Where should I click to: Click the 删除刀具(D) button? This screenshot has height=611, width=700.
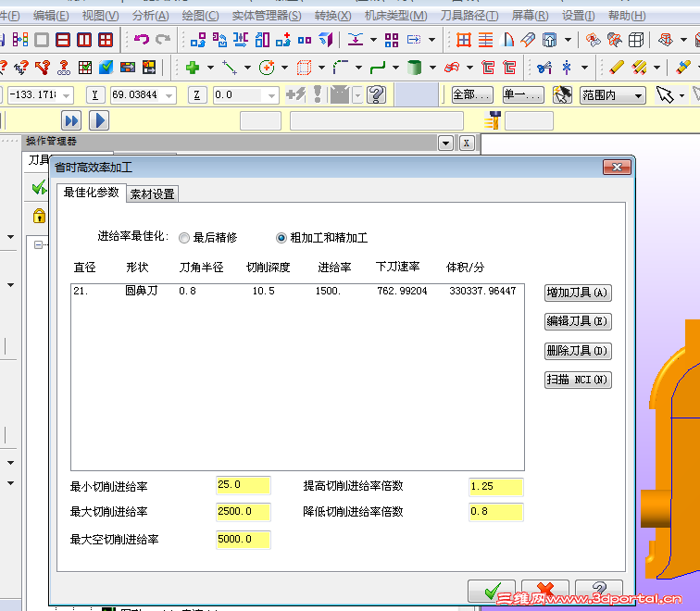[578, 351]
